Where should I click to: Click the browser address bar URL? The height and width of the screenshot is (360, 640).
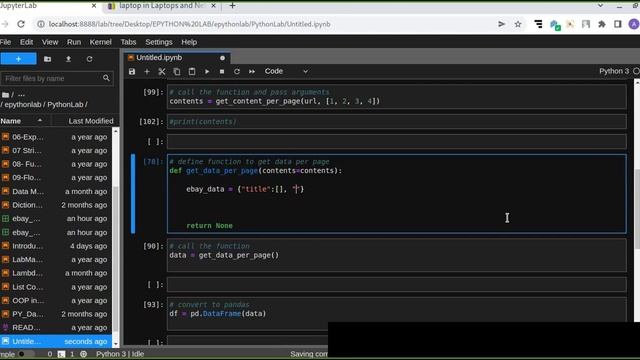click(x=189, y=24)
